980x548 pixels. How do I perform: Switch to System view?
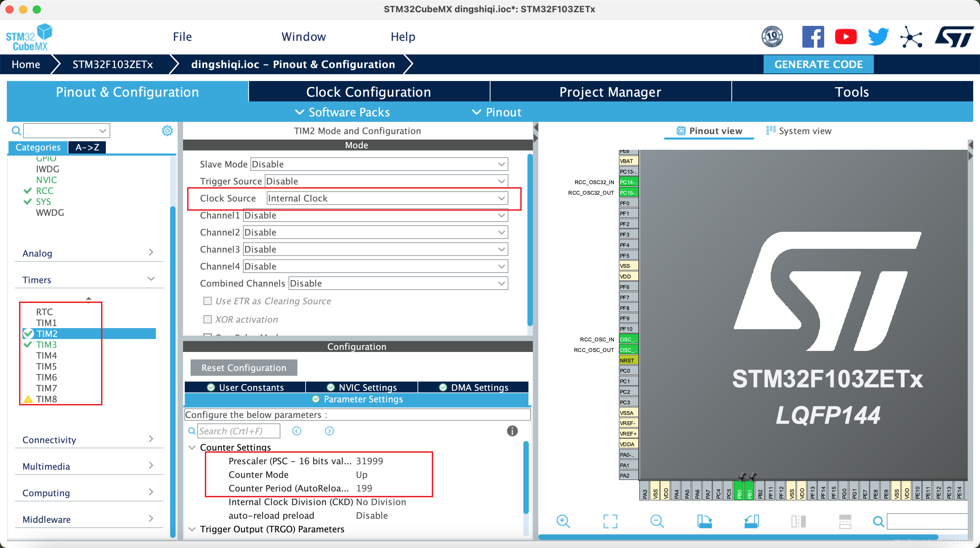(x=799, y=130)
